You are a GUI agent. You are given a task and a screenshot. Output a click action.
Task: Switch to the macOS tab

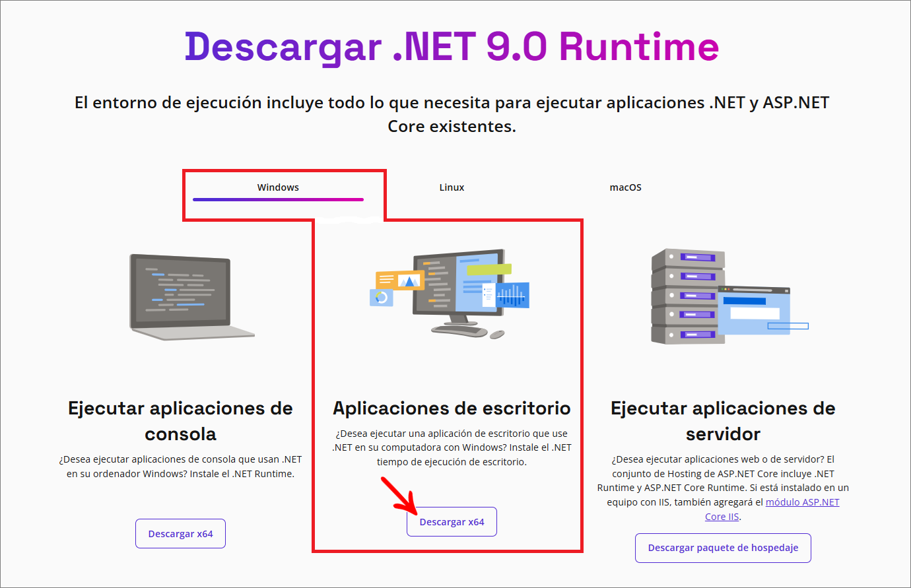[x=625, y=187]
